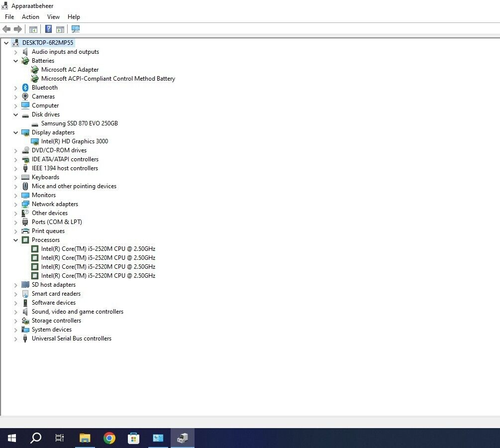Select Microsoft ACPI-Compliant Control Method Battery
The width and height of the screenshot is (500, 448).
pyautogui.click(x=108, y=78)
